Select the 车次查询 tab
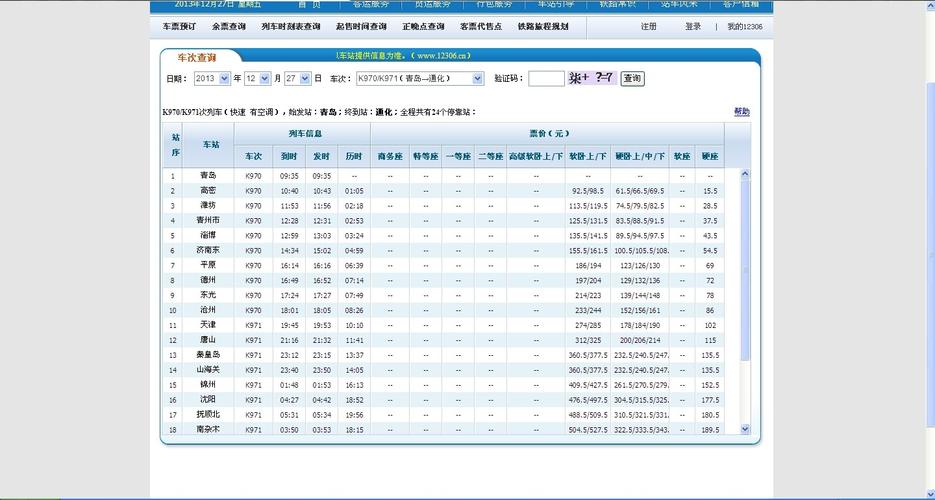Viewport: 935px width, 500px height. click(x=197, y=58)
